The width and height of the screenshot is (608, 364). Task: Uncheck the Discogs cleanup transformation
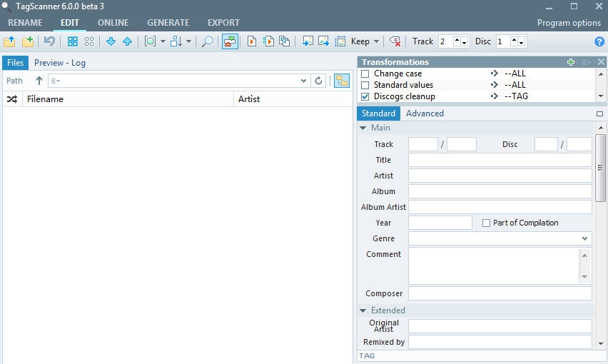click(365, 96)
